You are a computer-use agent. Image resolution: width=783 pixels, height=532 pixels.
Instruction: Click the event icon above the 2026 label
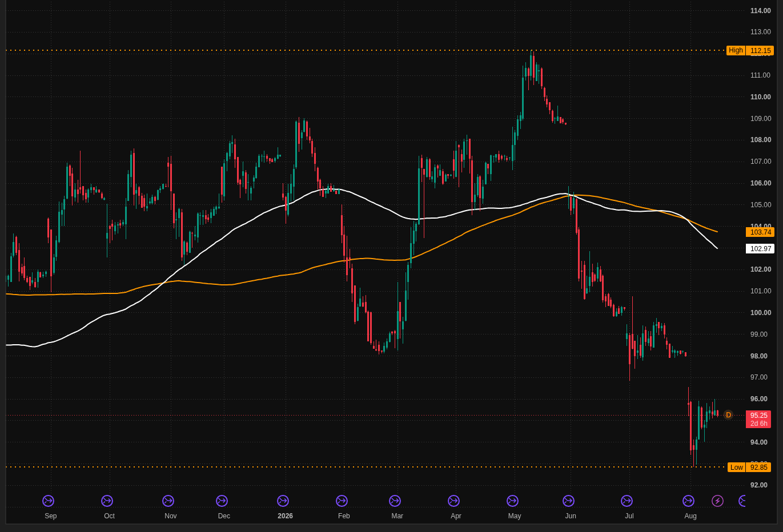(283, 501)
